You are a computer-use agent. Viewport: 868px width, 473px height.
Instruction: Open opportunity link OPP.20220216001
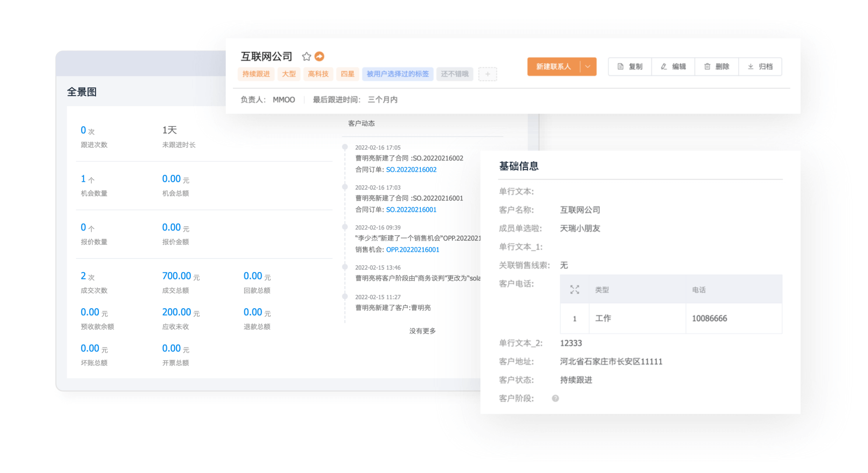[412, 250]
